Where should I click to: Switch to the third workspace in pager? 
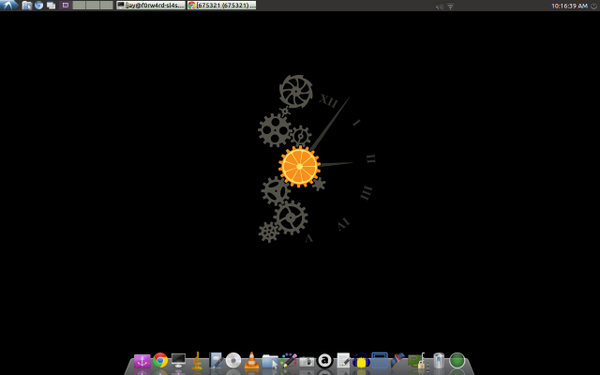[93, 5]
